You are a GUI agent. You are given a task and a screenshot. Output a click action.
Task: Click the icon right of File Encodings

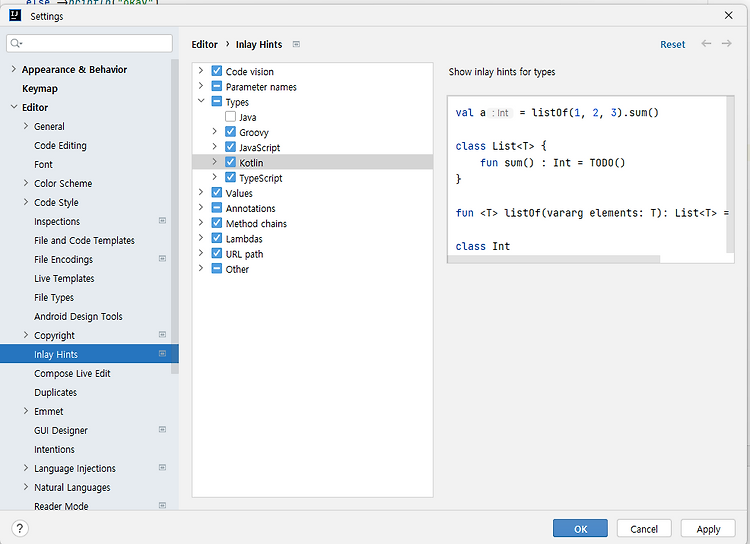162,259
